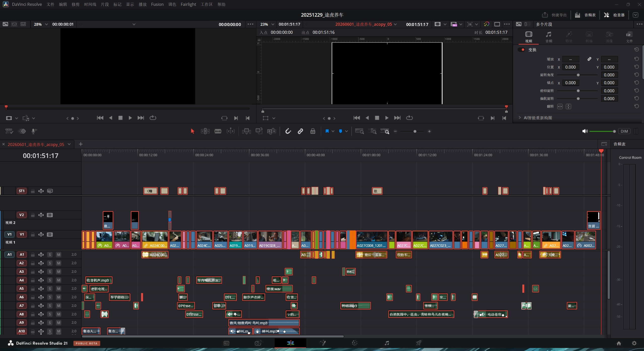Screen dimensions: 644x351
Task: Toggle the 变换 transform enable switch
Action: tap(521, 50)
